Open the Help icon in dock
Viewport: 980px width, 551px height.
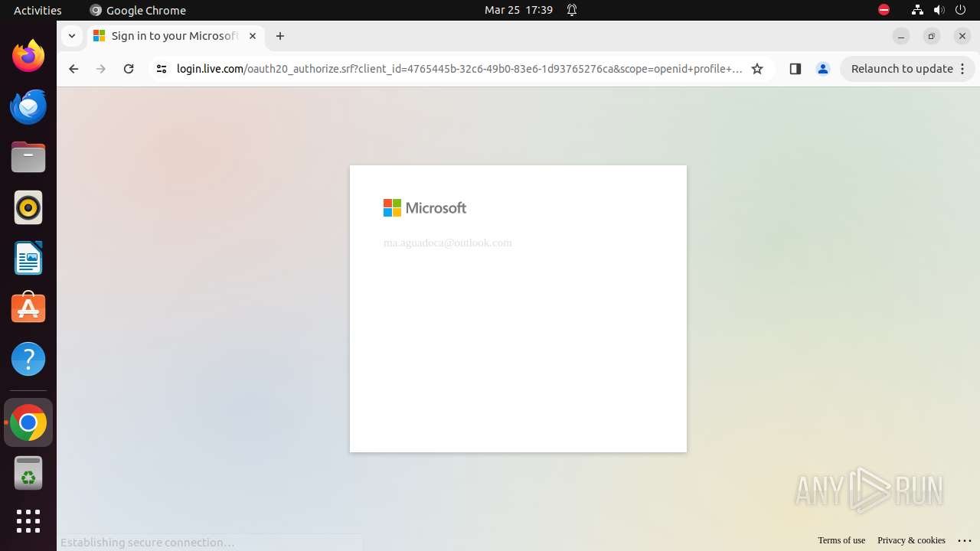click(28, 359)
